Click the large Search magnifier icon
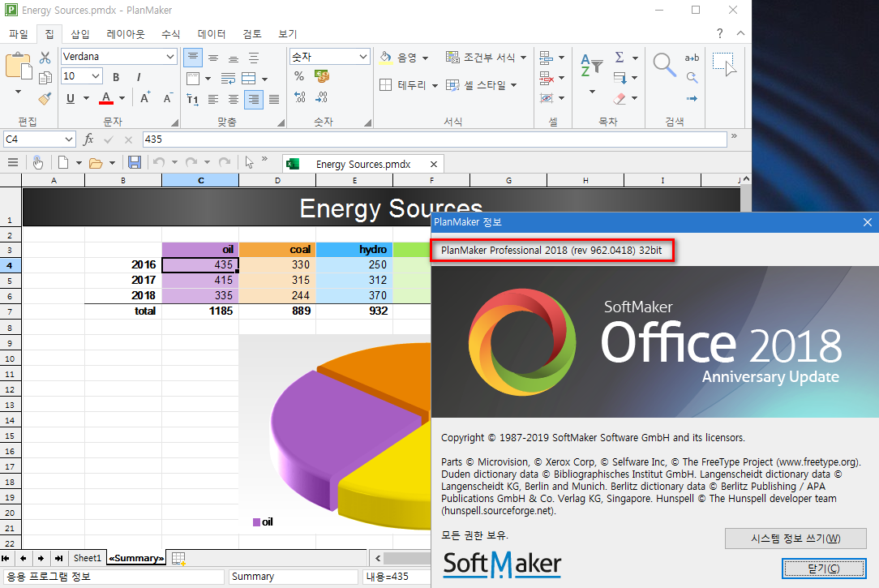This screenshot has width=879, height=588. [x=664, y=65]
